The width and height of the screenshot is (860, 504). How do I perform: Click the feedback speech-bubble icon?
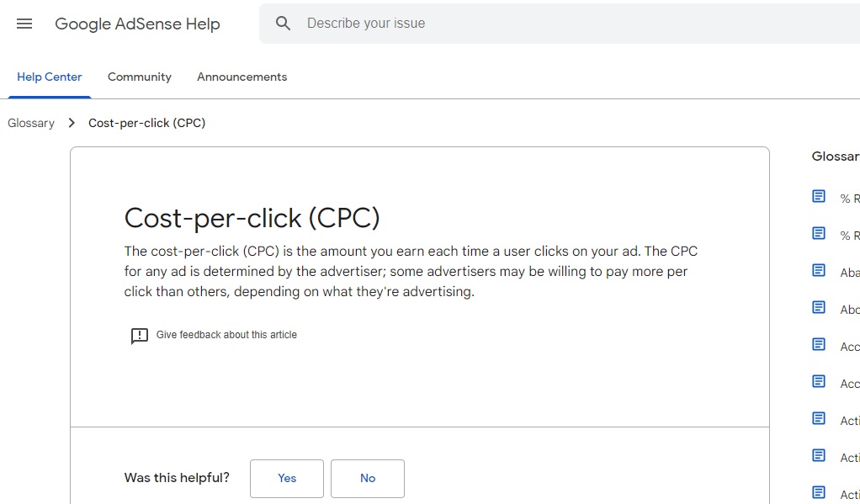pos(140,336)
